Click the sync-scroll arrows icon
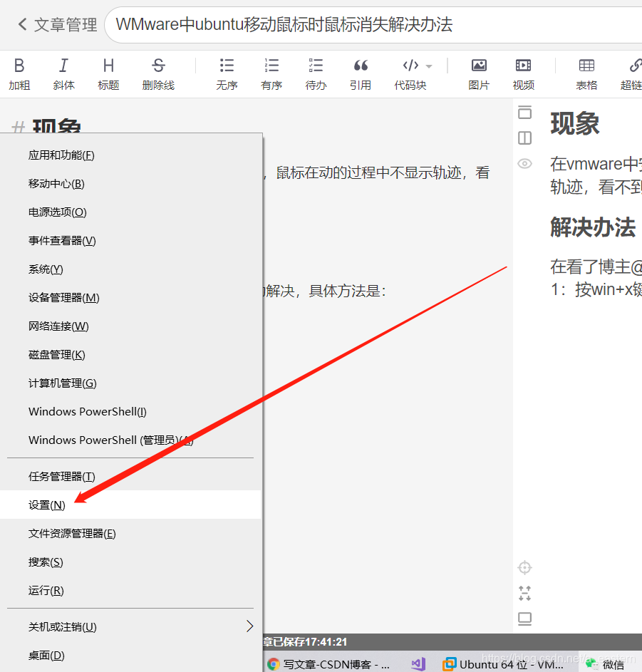Viewport: 642px width, 672px height. 524,594
